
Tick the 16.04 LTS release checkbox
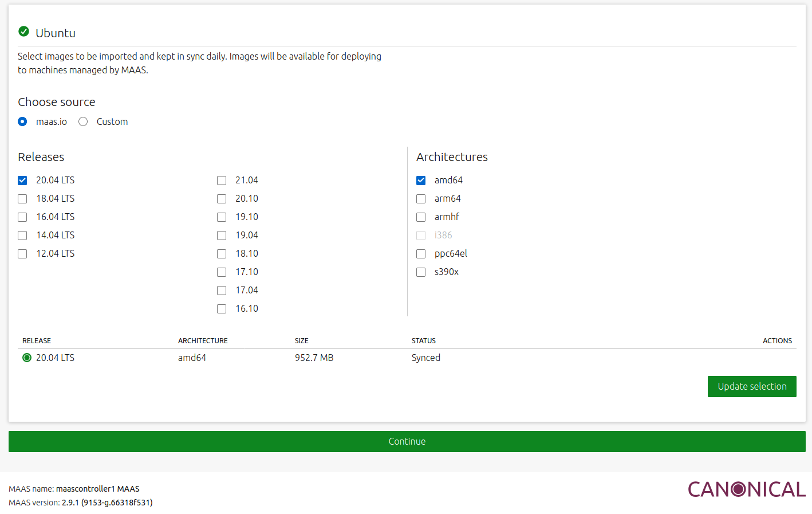coord(22,217)
